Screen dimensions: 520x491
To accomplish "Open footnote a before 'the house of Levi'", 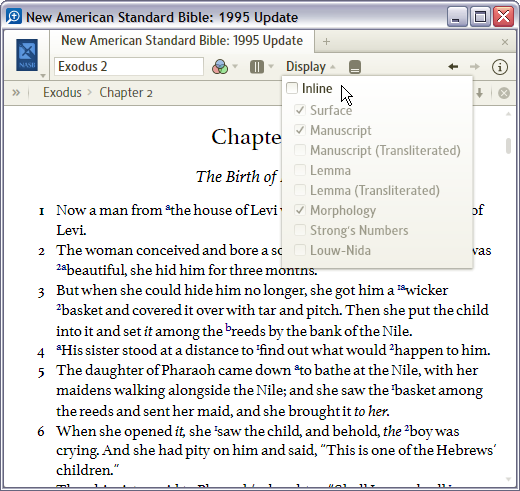I will coord(168,207).
